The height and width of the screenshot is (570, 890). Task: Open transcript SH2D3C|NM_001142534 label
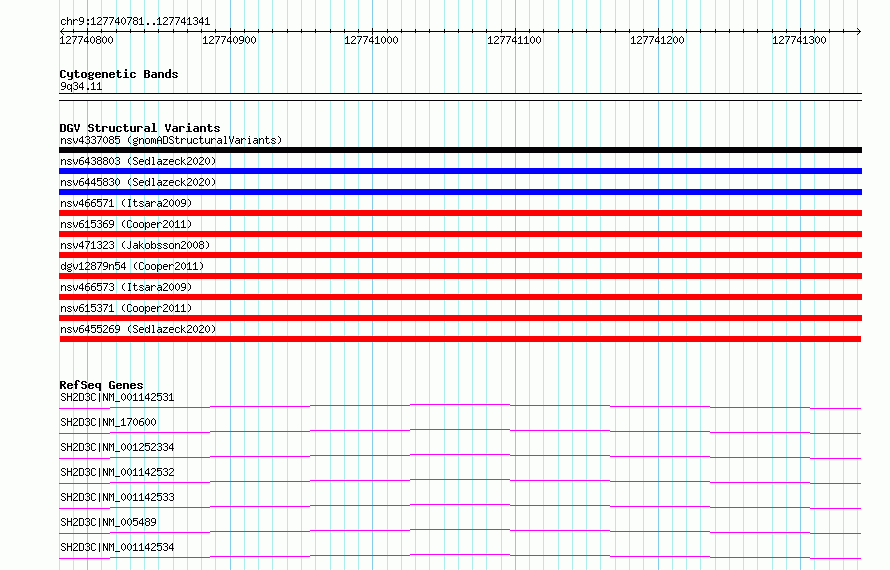(117, 547)
